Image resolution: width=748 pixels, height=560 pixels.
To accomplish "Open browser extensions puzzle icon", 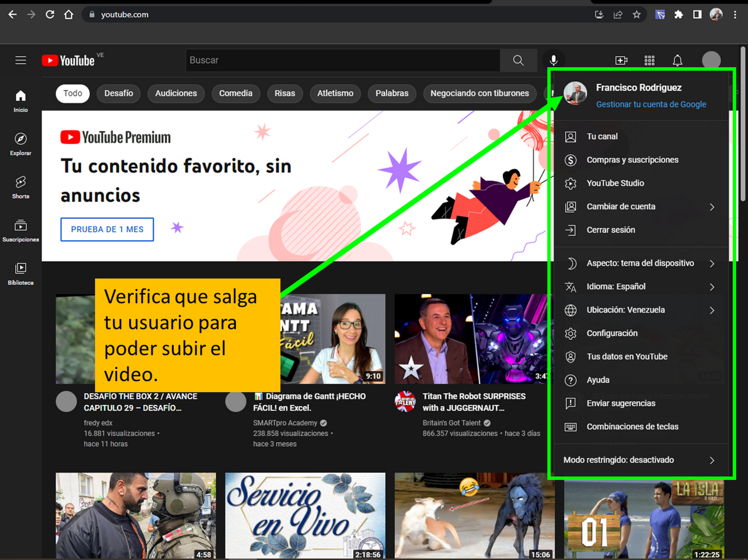I will click(678, 15).
